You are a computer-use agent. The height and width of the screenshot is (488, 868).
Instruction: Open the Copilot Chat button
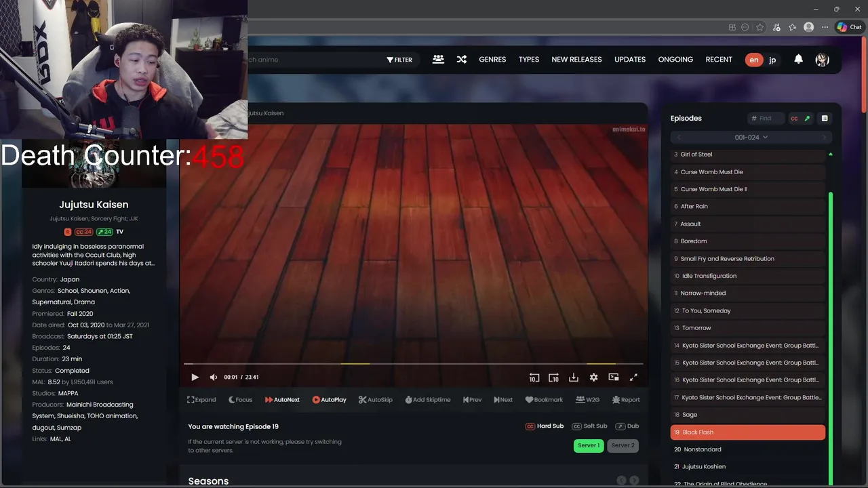(849, 27)
